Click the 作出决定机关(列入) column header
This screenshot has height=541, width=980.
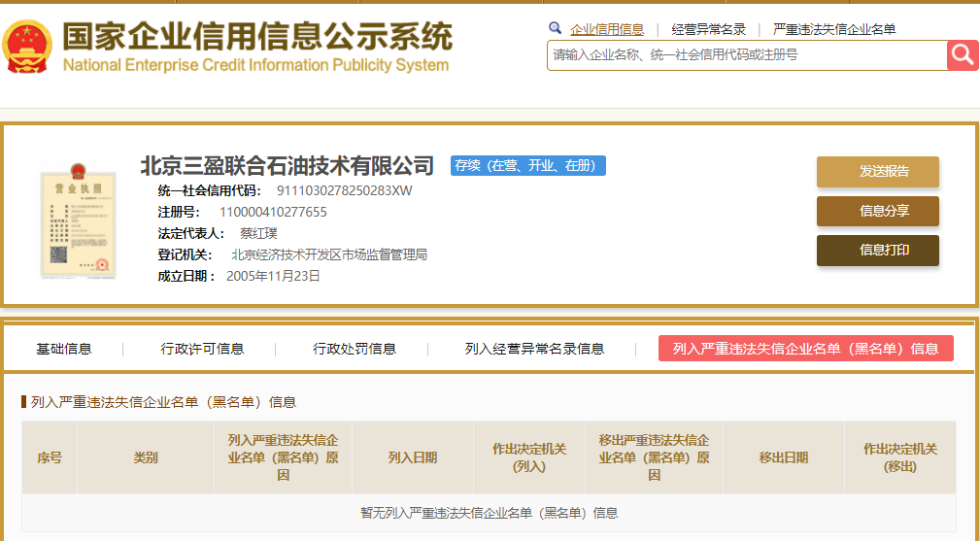tap(529, 457)
